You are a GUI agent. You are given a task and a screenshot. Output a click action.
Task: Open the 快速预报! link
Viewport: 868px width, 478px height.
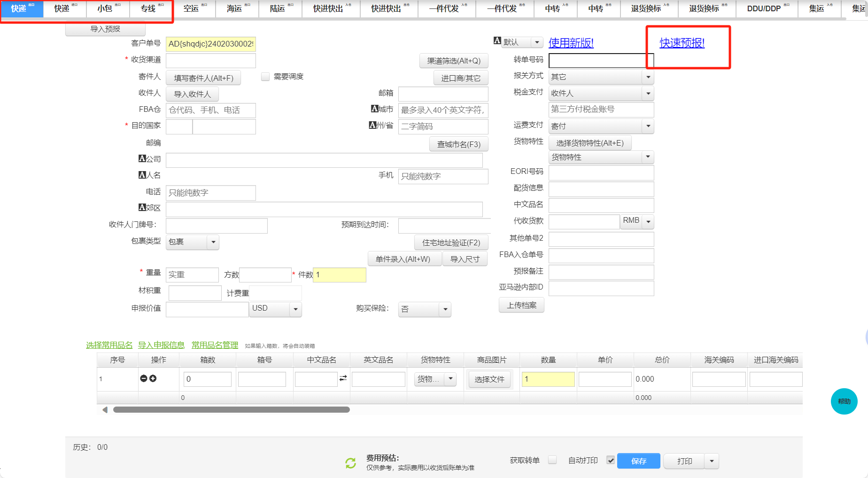682,43
